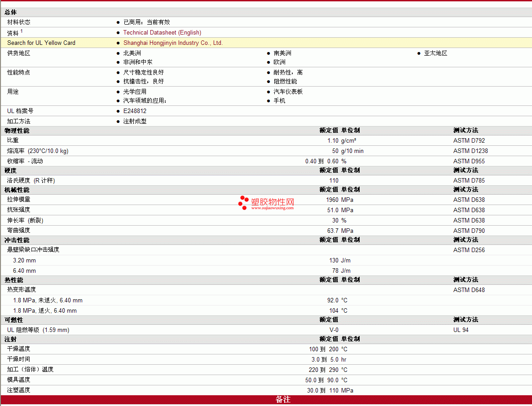Image resolution: width=532 pixels, height=406 pixels.
Task: Click ASTM D792 test method
Action: click(x=469, y=141)
